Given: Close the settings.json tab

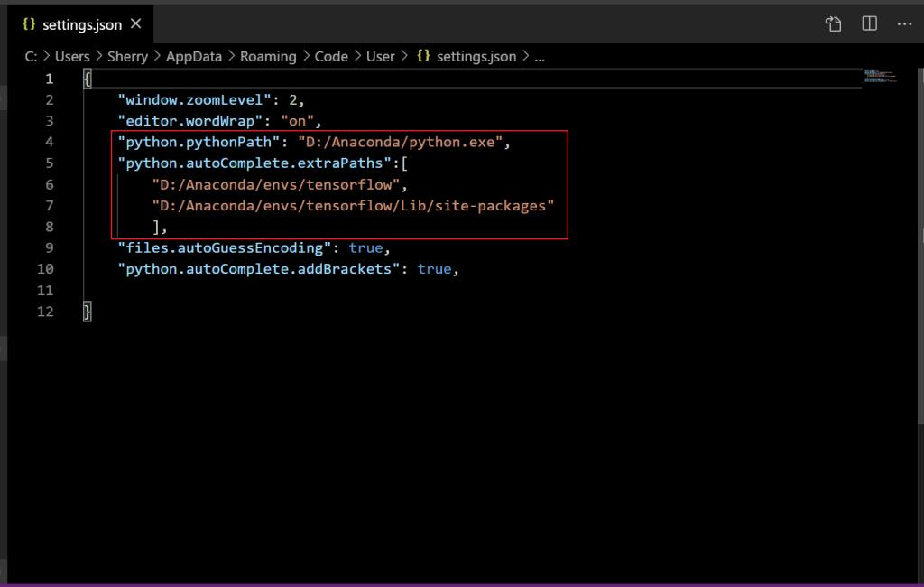Looking at the screenshot, I should [x=137, y=24].
